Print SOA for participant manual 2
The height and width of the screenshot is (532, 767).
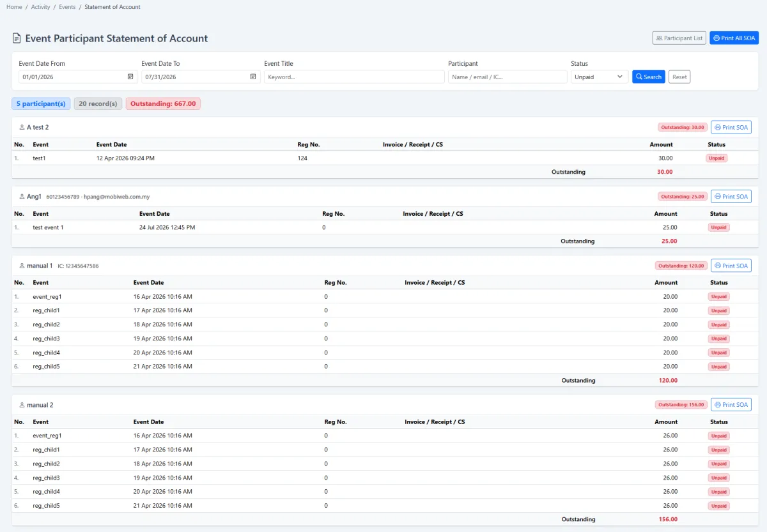click(731, 405)
